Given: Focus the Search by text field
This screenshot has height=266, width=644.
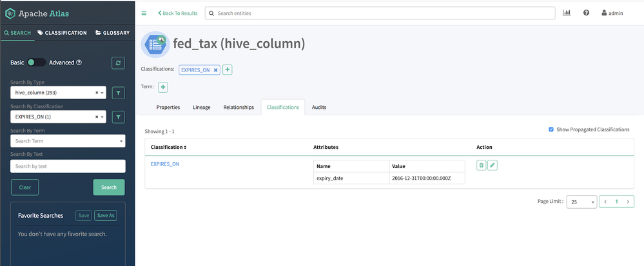Looking at the screenshot, I should [68, 166].
